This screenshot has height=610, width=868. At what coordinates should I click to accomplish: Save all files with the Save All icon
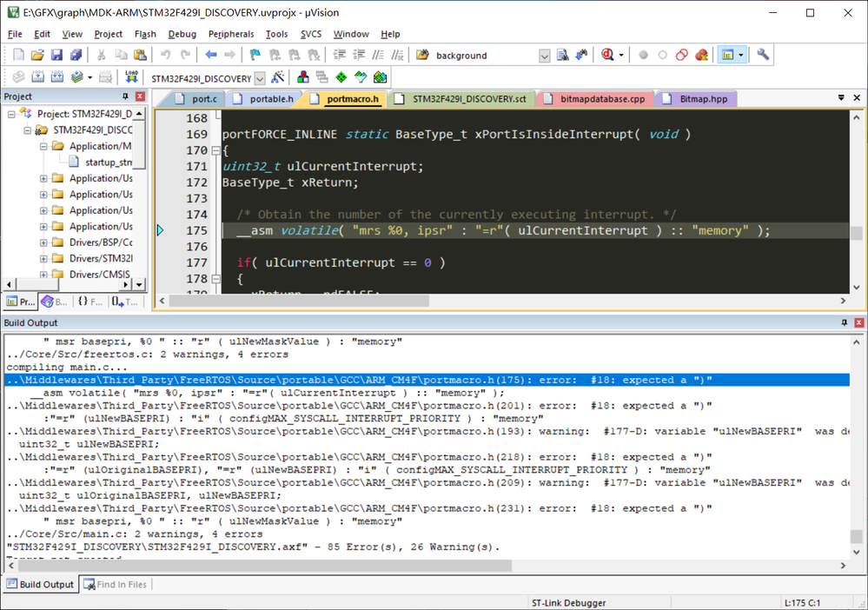tap(76, 55)
